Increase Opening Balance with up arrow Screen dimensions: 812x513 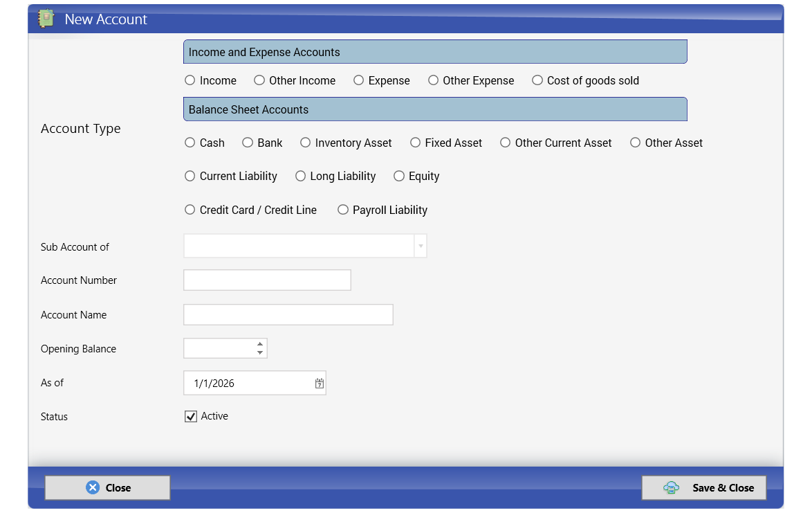(x=260, y=344)
